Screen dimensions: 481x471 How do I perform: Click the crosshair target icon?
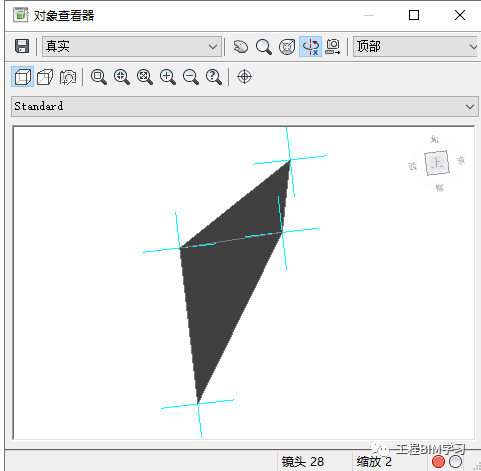pos(244,77)
